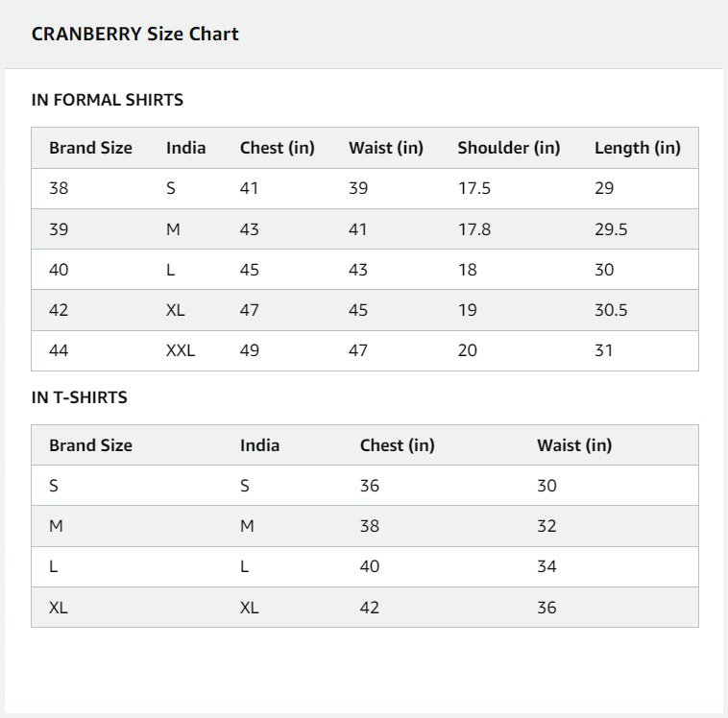The width and height of the screenshot is (728, 718).
Task: Click the formal shirts Chest (in) header
Action: coord(278,148)
